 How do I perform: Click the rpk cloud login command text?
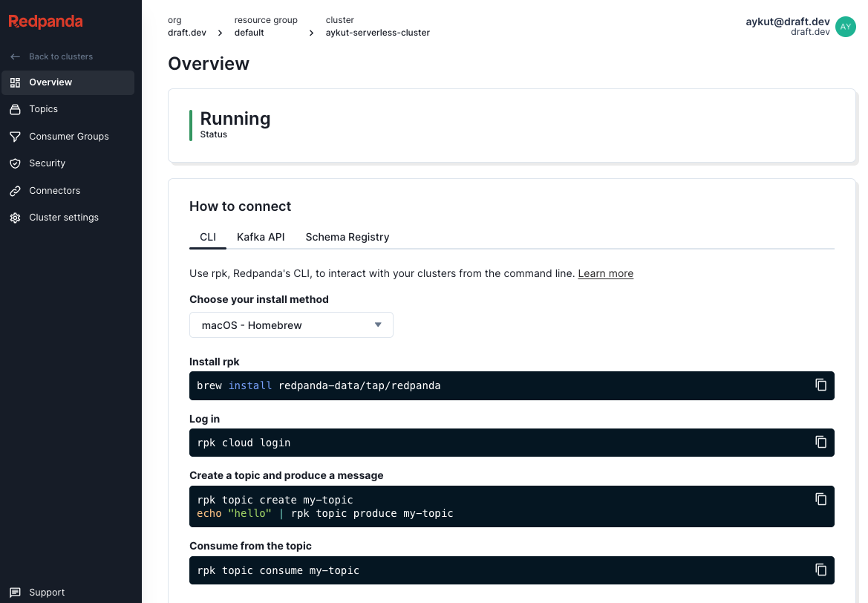[x=244, y=443]
